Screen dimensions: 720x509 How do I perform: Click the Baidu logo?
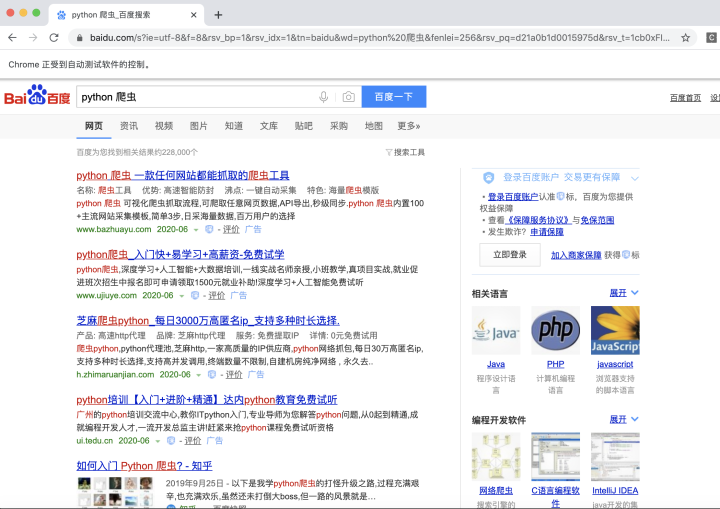[x=37, y=95]
